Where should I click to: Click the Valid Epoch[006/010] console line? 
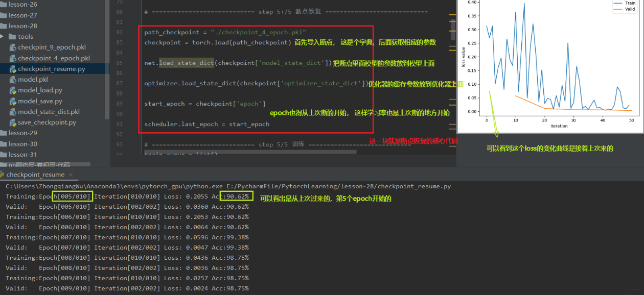(127, 227)
